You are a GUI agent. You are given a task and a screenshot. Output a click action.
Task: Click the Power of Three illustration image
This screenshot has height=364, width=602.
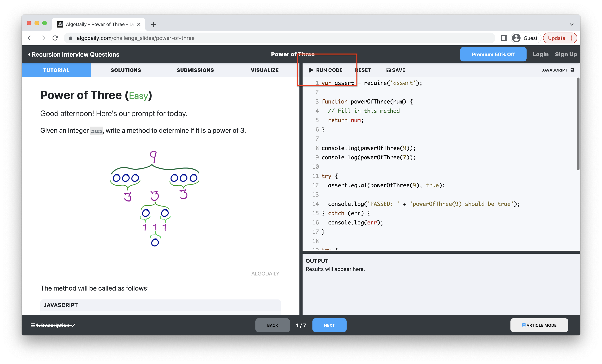(155, 198)
